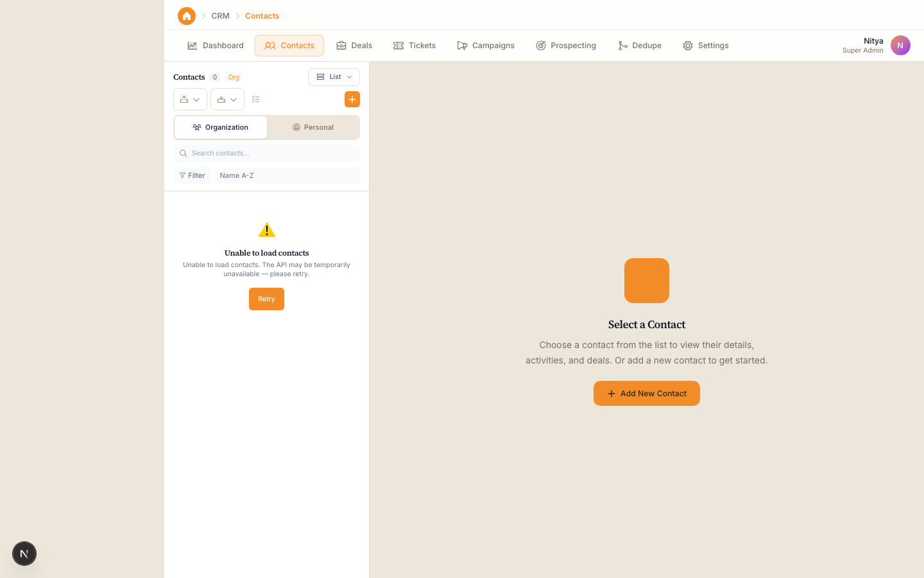The width and height of the screenshot is (924, 578).
Task: Open the export (upload arrow) dropdown
Action: pos(190,100)
